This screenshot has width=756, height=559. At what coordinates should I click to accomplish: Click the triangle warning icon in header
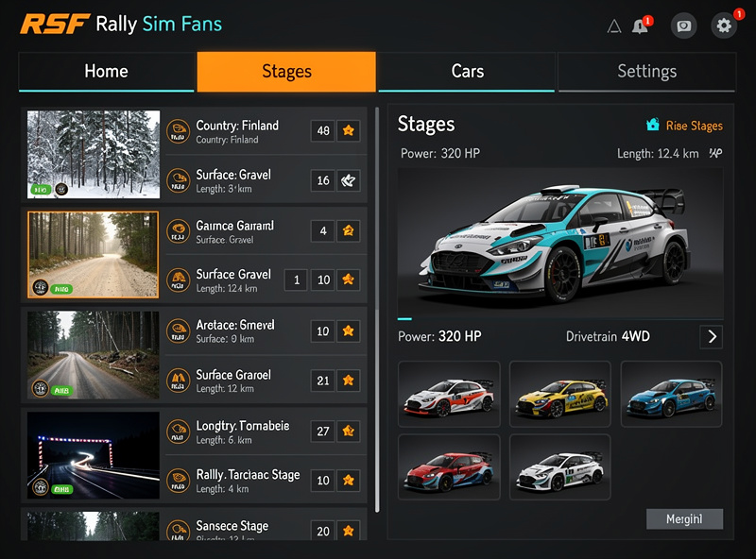(613, 26)
